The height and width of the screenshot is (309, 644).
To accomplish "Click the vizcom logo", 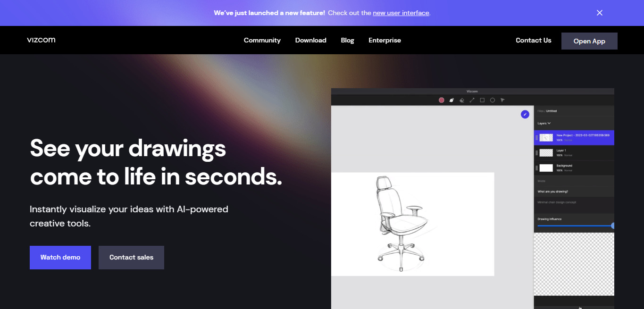I will [x=41, y=40].
